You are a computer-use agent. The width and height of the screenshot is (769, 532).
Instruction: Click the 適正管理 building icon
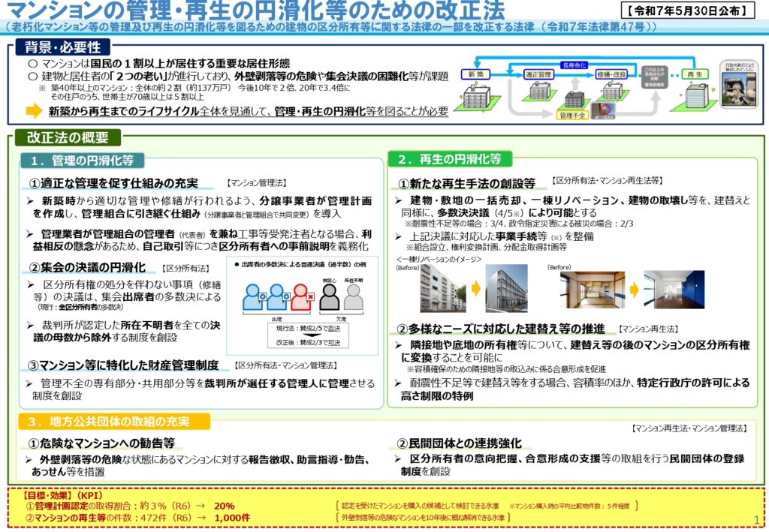[540, 90]
